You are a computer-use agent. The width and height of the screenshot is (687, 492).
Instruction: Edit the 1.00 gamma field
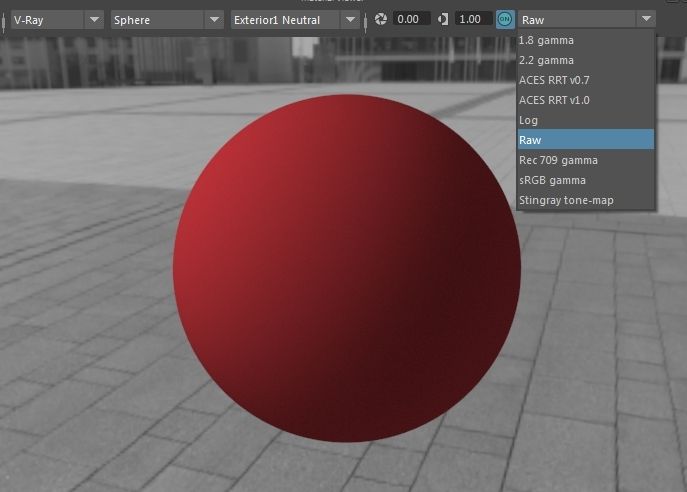pyautogui.click(x=473, y=19)
